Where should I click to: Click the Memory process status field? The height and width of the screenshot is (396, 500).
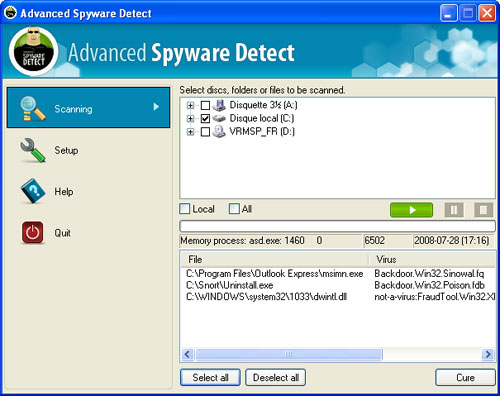(271, 241)
